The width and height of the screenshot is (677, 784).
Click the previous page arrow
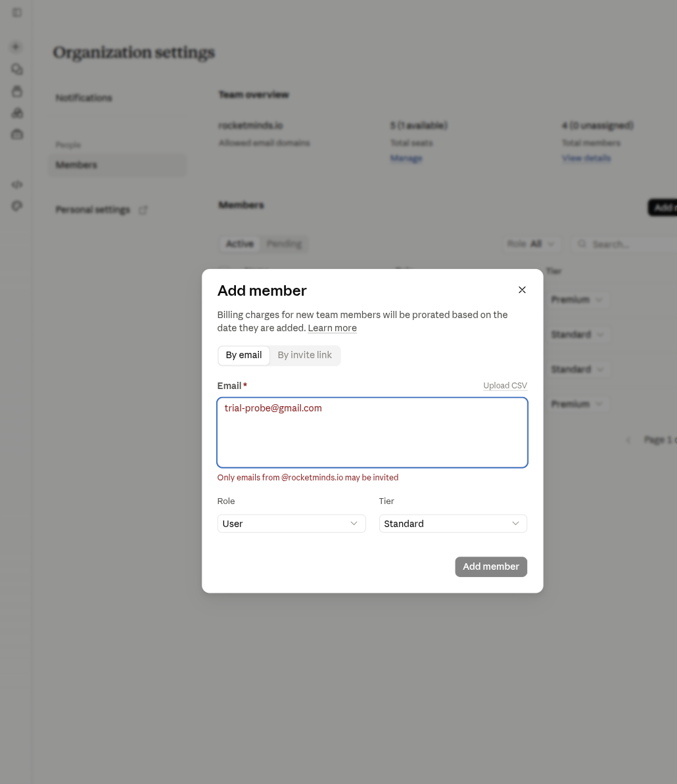tap(628, 440)
